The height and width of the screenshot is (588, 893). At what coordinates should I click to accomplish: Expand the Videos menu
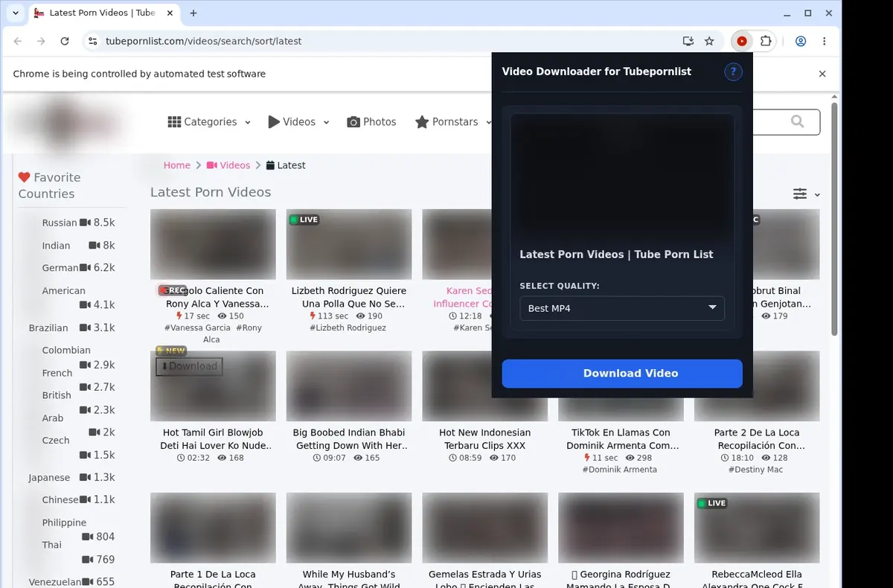point(298,122)
